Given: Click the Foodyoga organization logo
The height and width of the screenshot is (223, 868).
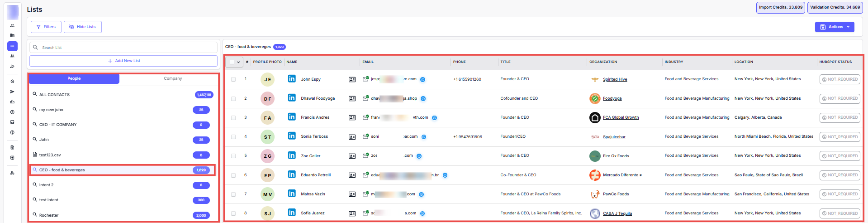Looking at the screenshot, I should (595, 98).
